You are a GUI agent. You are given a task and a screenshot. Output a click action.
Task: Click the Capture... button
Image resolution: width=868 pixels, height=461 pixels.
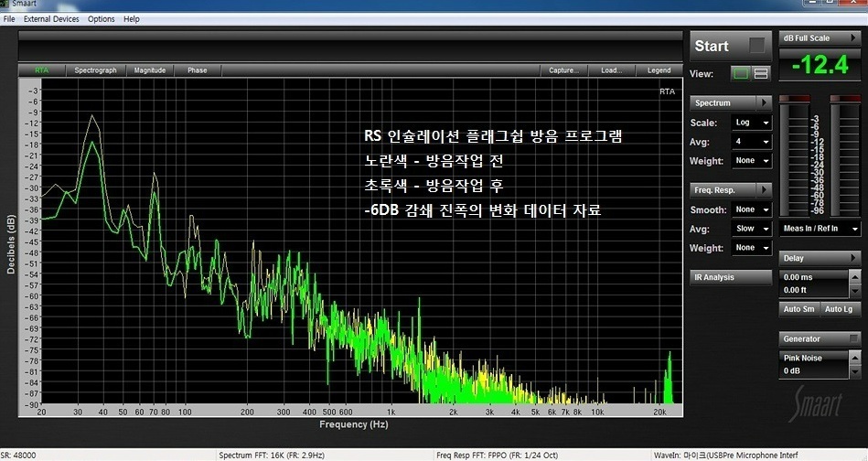(563, 70)
